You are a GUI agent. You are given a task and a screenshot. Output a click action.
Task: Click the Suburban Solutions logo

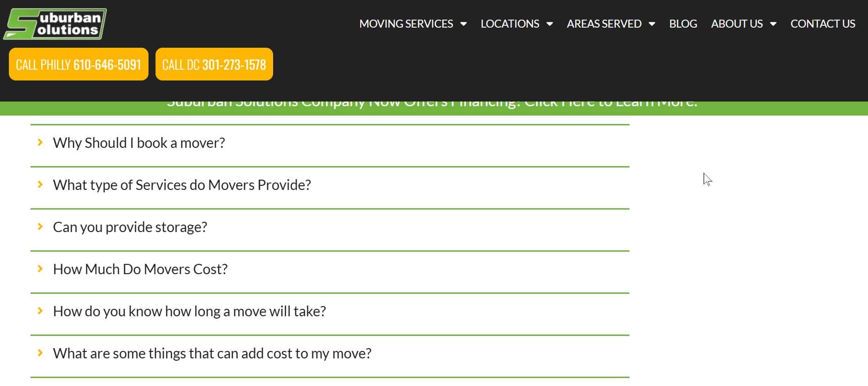tap(55, 24)
